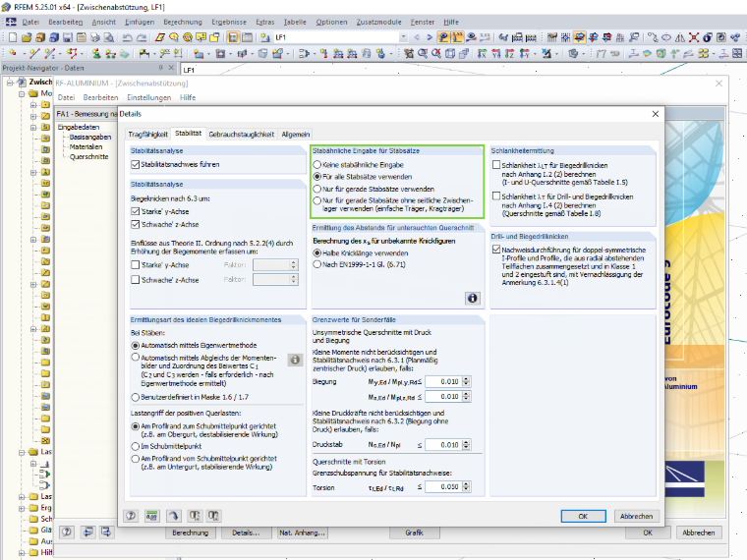The width and height of the screenshot is (747, 560).
Task: Increase Torsion limit value spinner up
Action: [466, 484]
